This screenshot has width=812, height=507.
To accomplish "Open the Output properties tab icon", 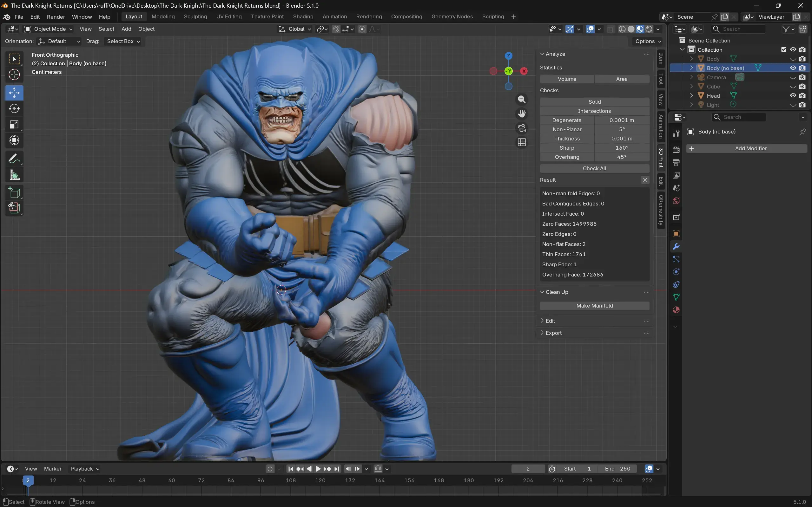I will [676, 163].
